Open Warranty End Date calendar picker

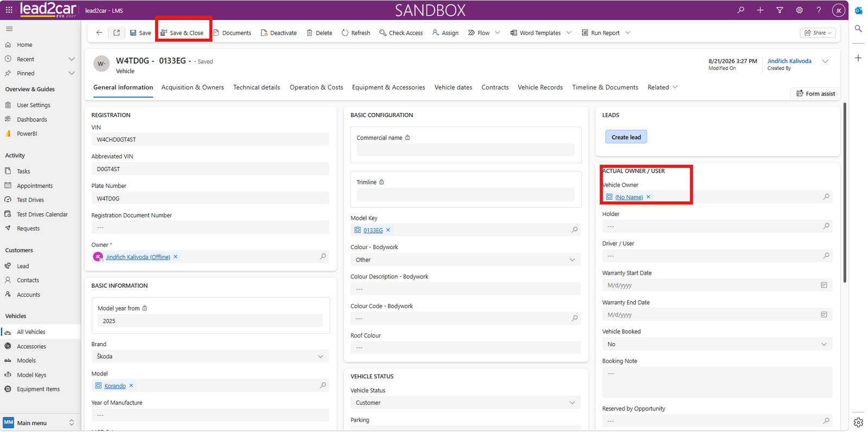[x=824, y=315]
